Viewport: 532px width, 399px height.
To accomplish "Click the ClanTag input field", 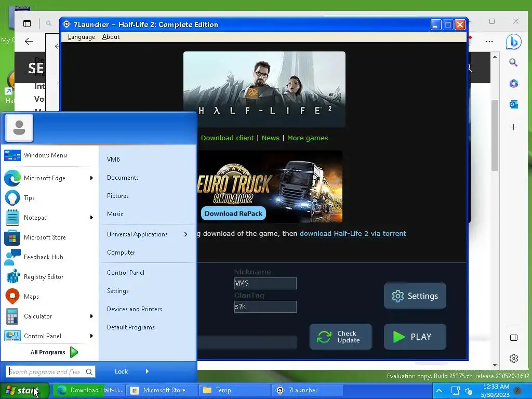I will pyautogui.click(x=265, y=307).
